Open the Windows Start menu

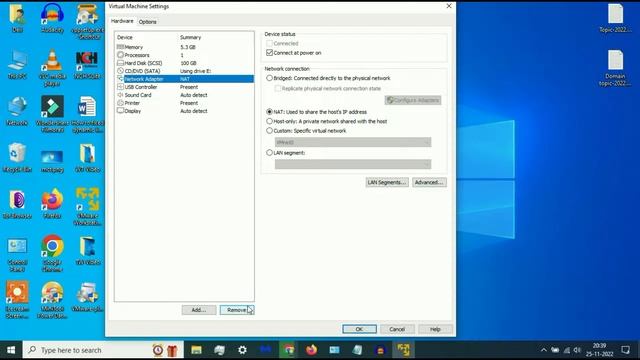(x=11, y=350)
